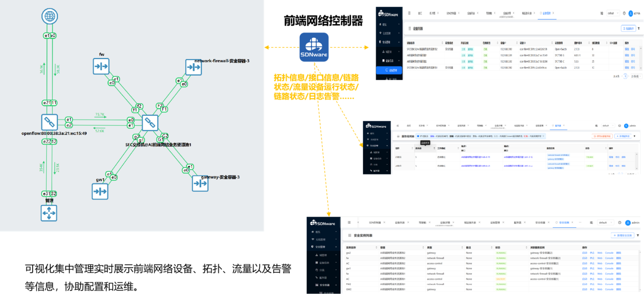Image resolution: width=644 pixels, height=294 pixels.
Task: Click filter funnel icon in security instance window
Action: point(638,235)
